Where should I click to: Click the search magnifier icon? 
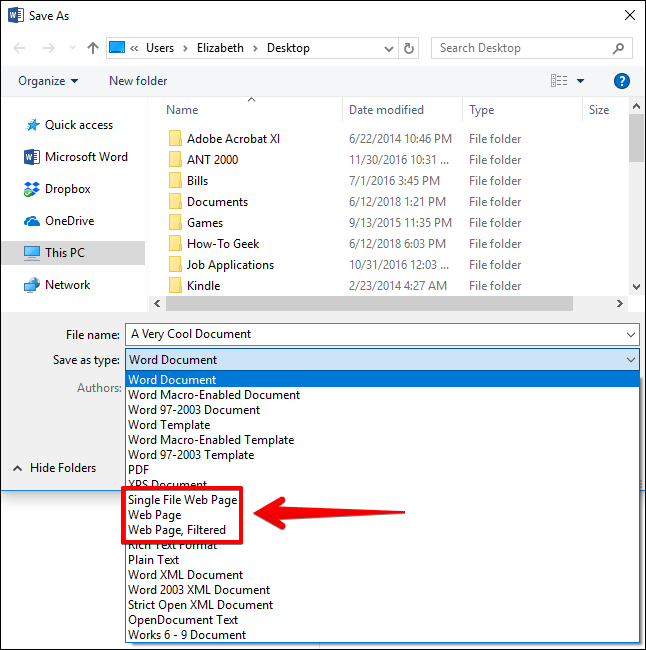pos(620,48)
